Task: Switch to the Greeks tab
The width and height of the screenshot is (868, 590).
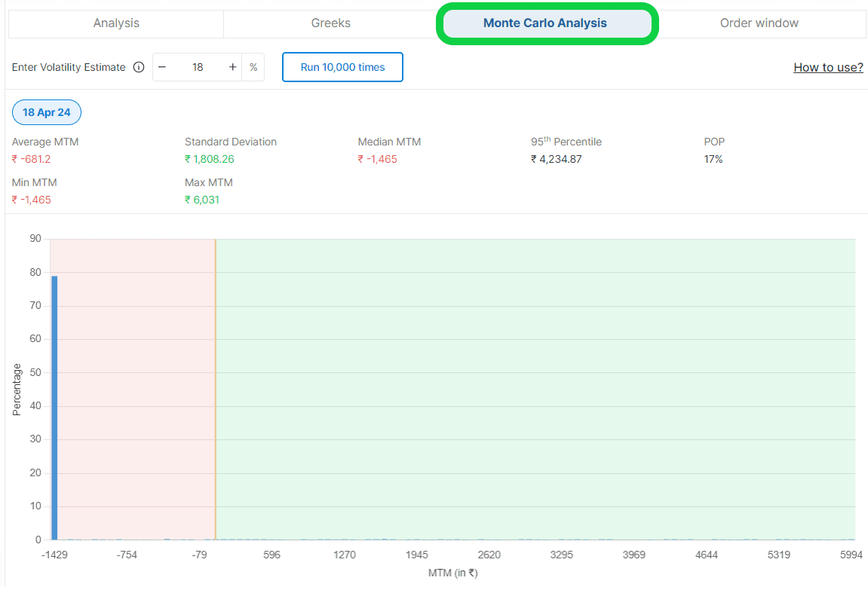Action: tap(330, 23)
